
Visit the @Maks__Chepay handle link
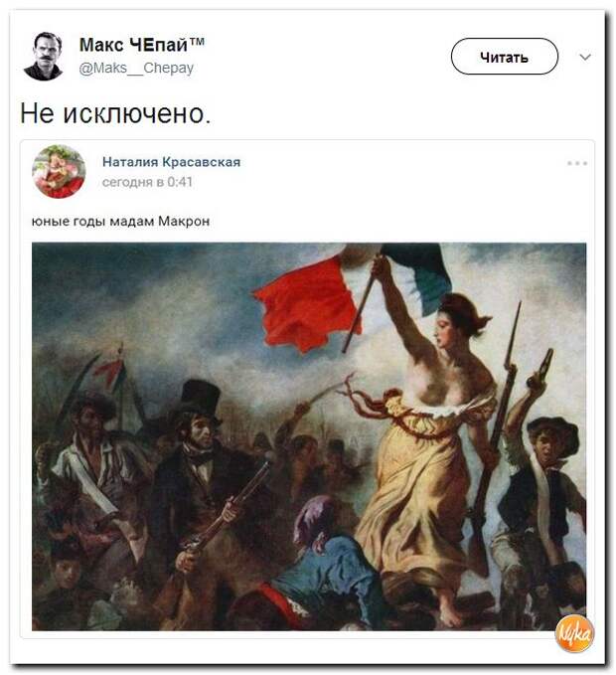coord(136,68)
